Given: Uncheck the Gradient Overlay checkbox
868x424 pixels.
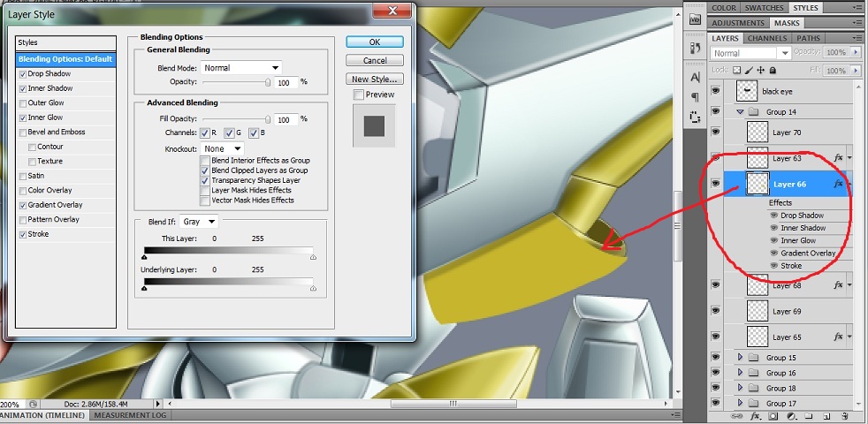Looking at the screenshot, I should [23, 205].
